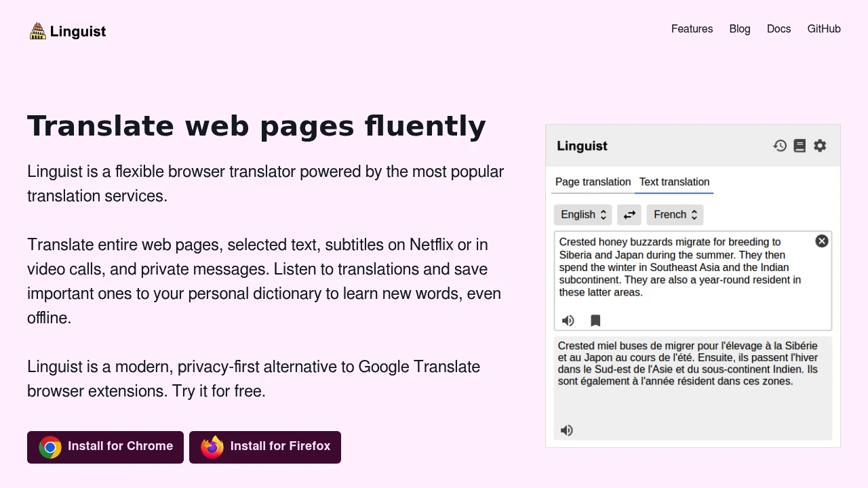
Task: Open the Docs link
Action: click(778, 28)
